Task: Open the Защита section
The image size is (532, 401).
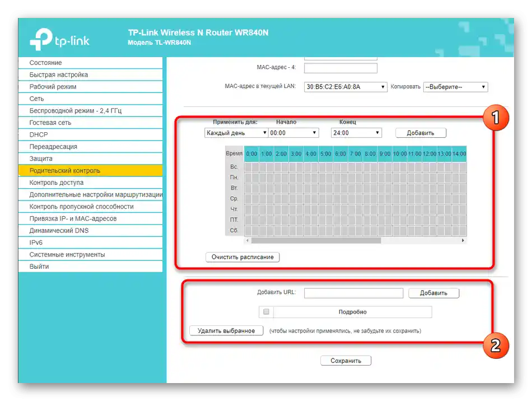Action: [x=91, y=158]
